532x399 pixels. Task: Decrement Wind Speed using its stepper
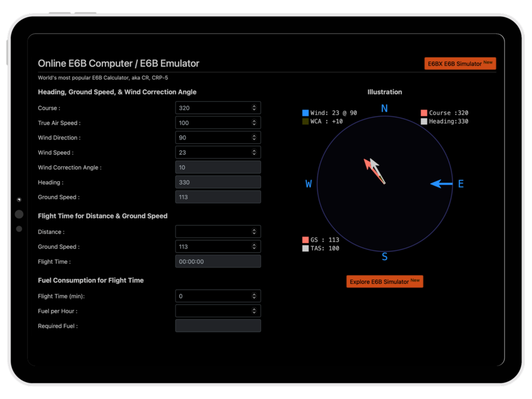254,154
